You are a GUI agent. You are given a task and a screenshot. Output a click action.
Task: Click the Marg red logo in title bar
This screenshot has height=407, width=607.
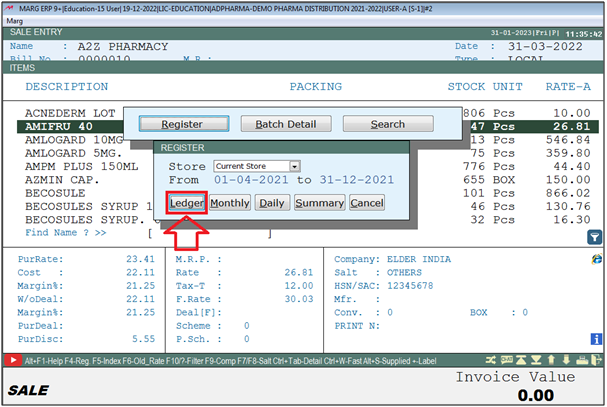point(9,8)
